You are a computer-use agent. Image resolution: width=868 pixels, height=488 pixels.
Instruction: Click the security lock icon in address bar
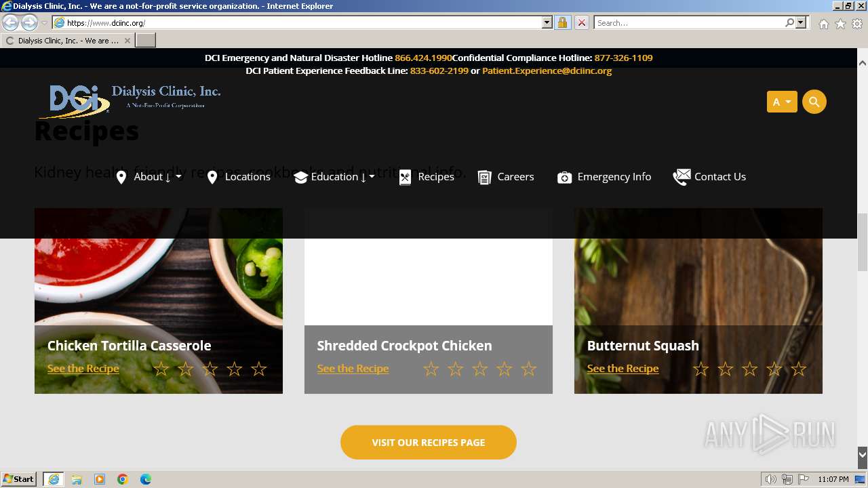point(562,23)
